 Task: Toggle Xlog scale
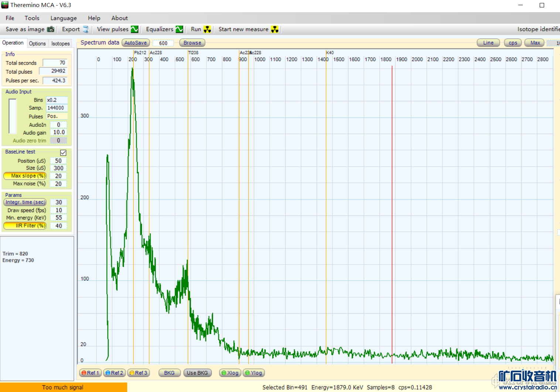click(230, 373)
